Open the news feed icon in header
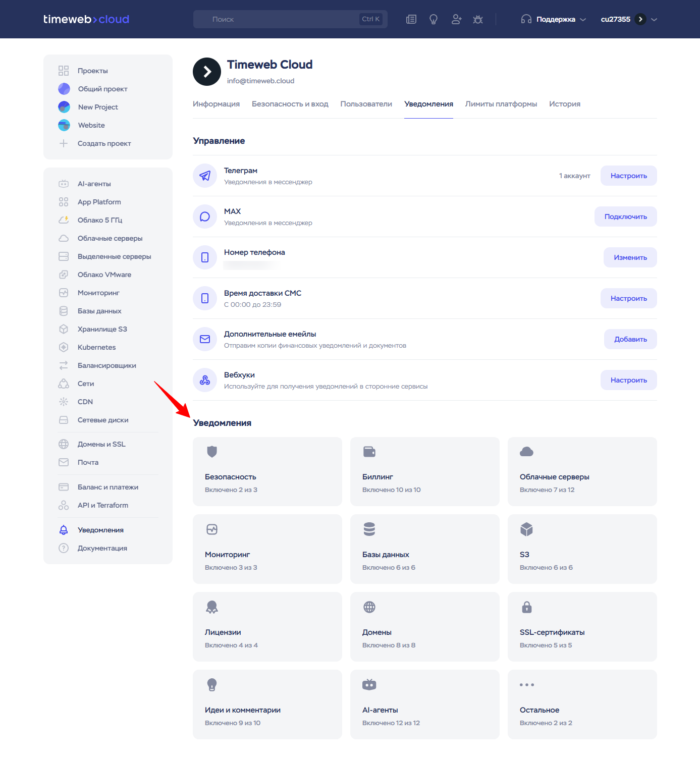Image resolution: width=700 pixels, height=760 pixels. 411,19
